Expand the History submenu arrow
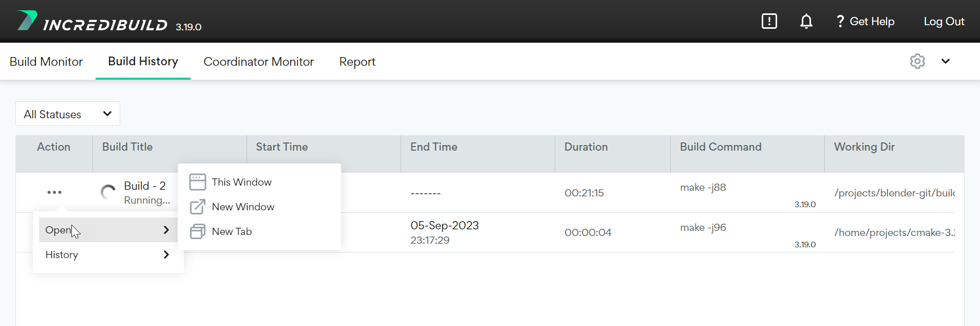Viewport: 980px width, 326px height. (x=166, y=255)
